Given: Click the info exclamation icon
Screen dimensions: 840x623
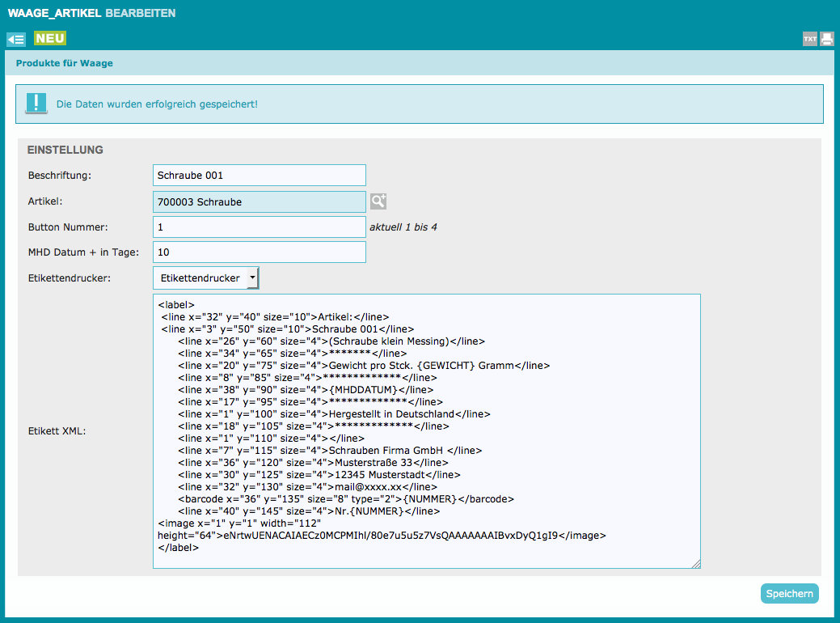Looking at the screenshot, I should (36, 103).
